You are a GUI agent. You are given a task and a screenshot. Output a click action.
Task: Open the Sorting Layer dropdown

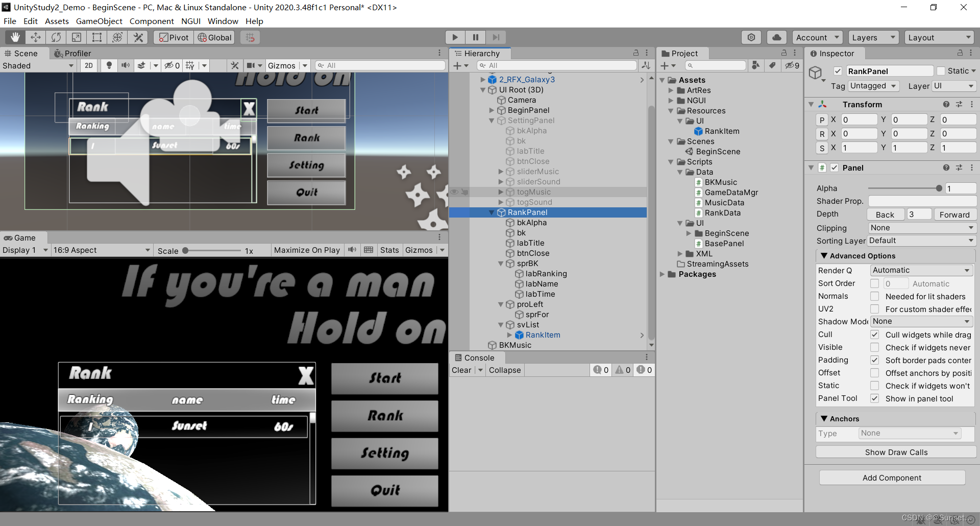click(922, 241)
